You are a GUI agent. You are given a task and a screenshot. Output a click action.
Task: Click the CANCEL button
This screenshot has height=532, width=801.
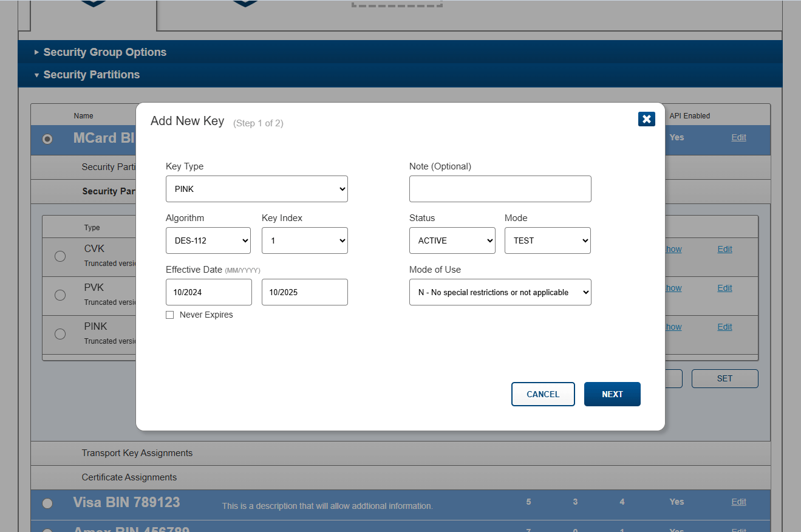pyautogui.click(x=543, y=394)
